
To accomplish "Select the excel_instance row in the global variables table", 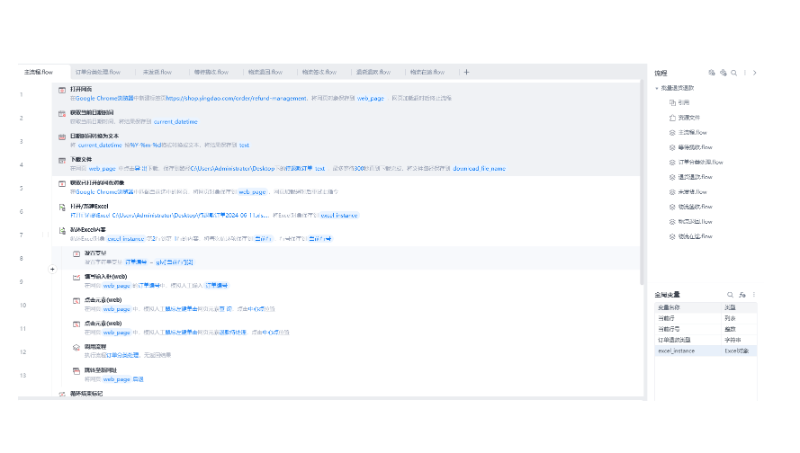I will pos(706,351).
